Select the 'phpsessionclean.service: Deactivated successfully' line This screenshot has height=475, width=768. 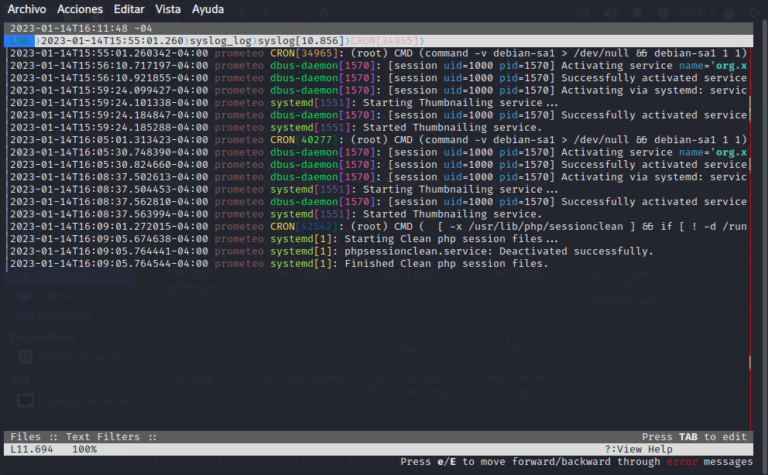(380, 252)
